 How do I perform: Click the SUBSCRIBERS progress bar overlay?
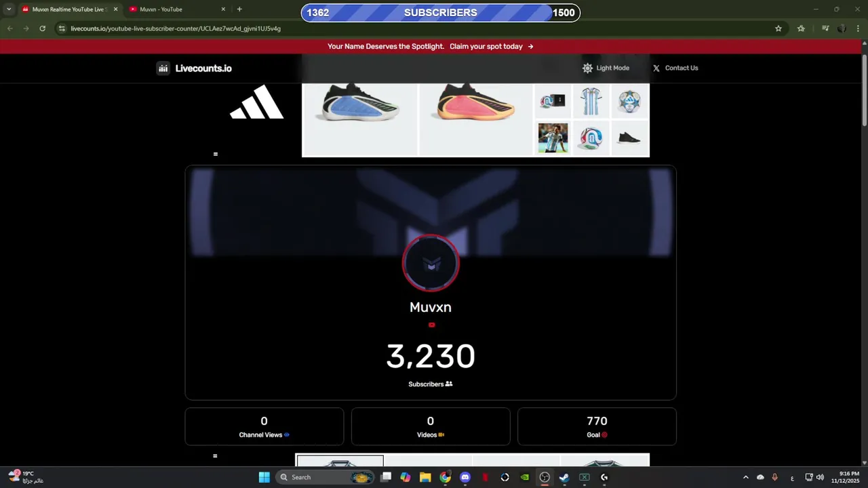[x=440, y=12]
